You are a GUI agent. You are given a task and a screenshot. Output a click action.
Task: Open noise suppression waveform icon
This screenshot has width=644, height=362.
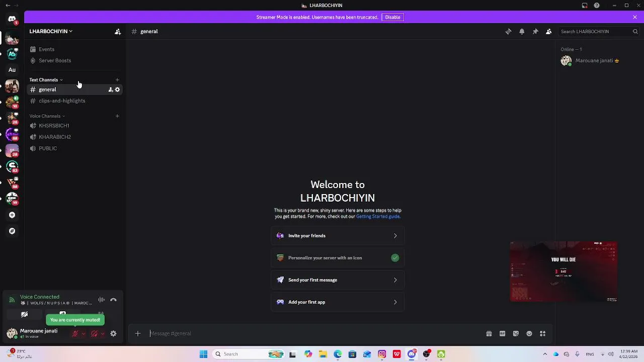coord(101,300)
